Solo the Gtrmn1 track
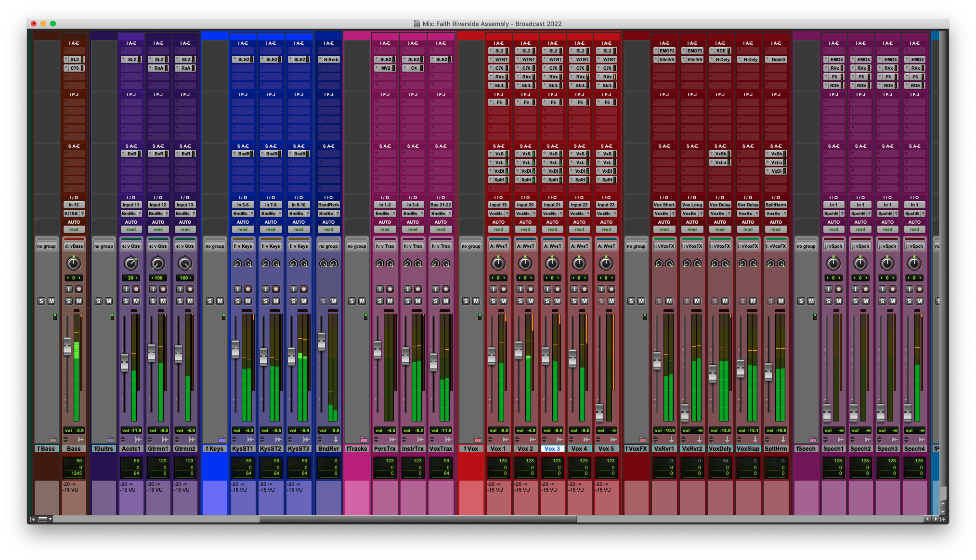 [153, 301]
